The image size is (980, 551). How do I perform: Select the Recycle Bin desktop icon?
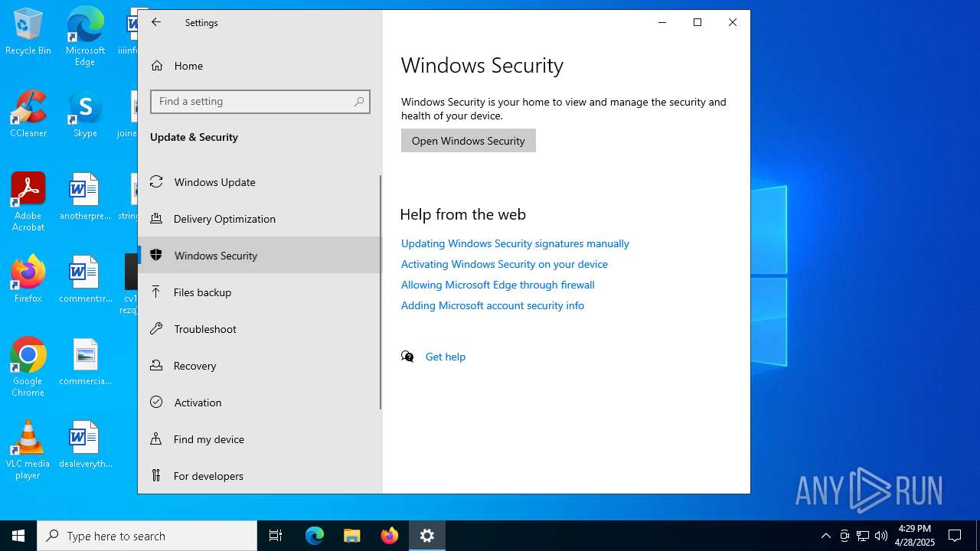click(x=28, y=32)
